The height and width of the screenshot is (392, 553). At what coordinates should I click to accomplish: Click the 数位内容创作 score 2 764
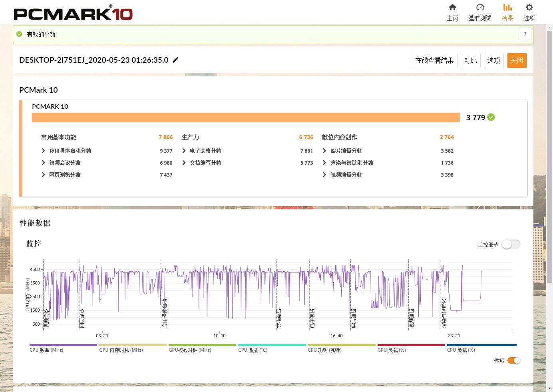pyautogui.click(x=447, y=137)
